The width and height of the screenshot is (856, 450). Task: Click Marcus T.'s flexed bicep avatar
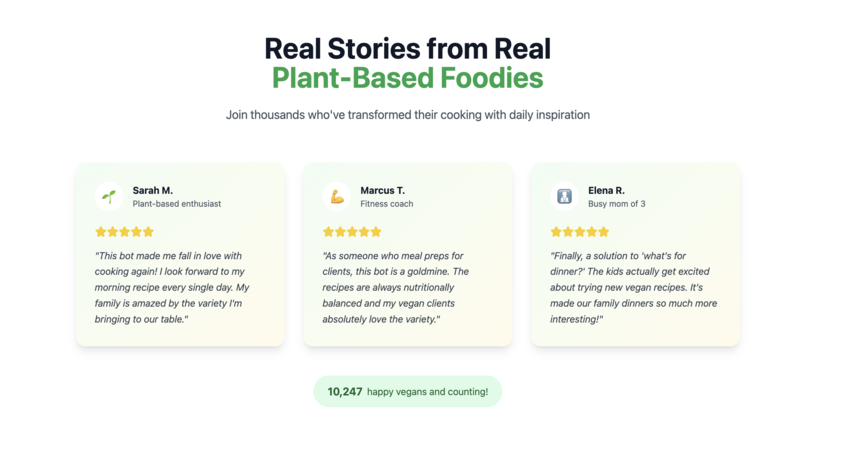click(337, 197)
